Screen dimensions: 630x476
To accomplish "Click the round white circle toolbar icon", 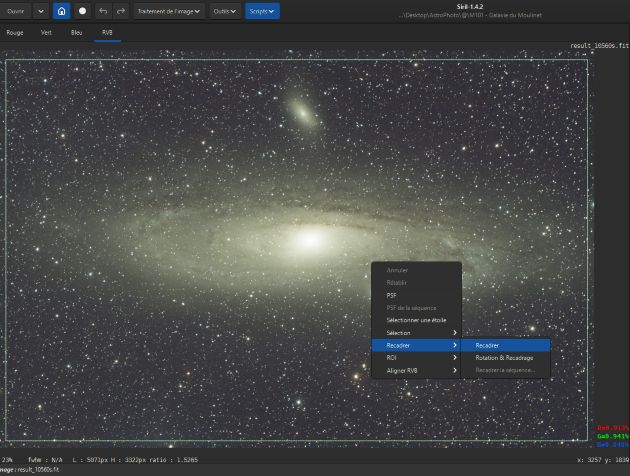I will pyautogui.click(x=83, y=11).
